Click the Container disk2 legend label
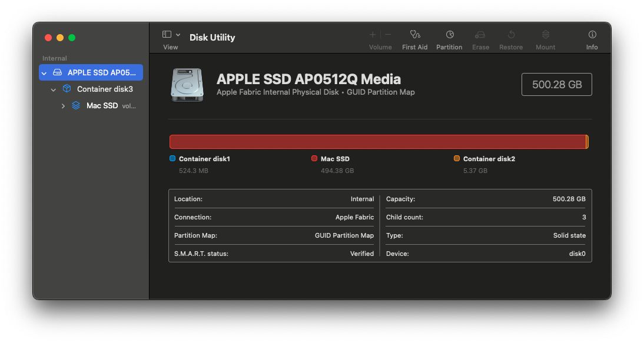The height and width of the screenshot is (343, 644). tap(489, 159)
